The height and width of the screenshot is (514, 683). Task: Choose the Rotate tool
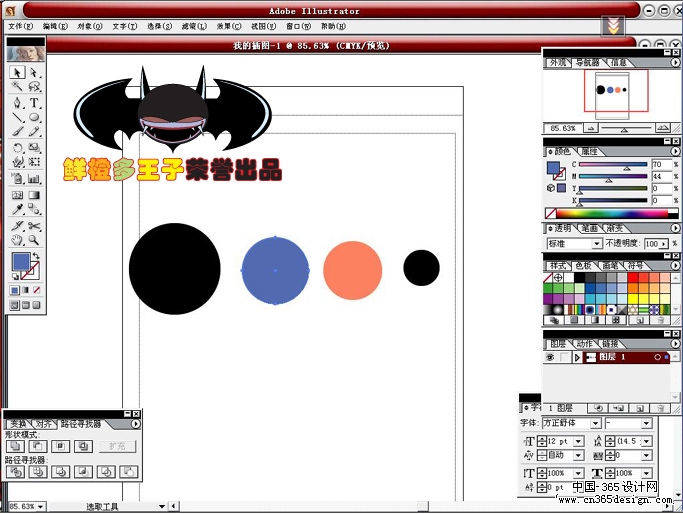point(17,148)
